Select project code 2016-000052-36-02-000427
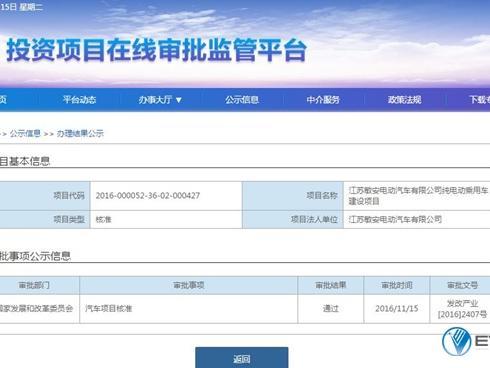 148,196
